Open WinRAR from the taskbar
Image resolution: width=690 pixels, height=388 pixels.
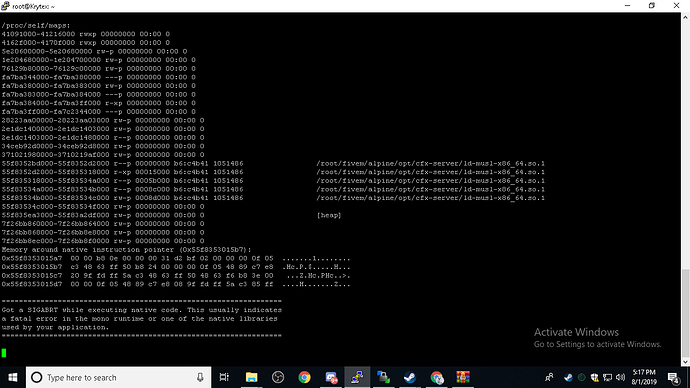click(463, 377)
